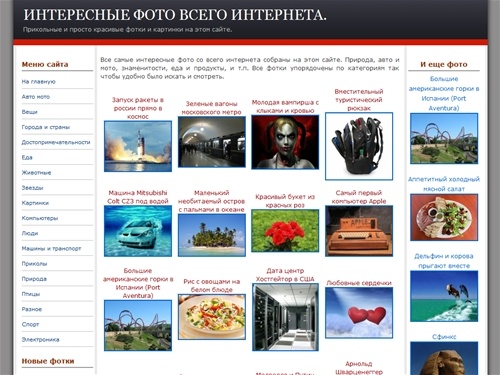
Task: Click 'Машина Mitsubishi Colt CZ3 под водой' link
Action: [138, 197]
